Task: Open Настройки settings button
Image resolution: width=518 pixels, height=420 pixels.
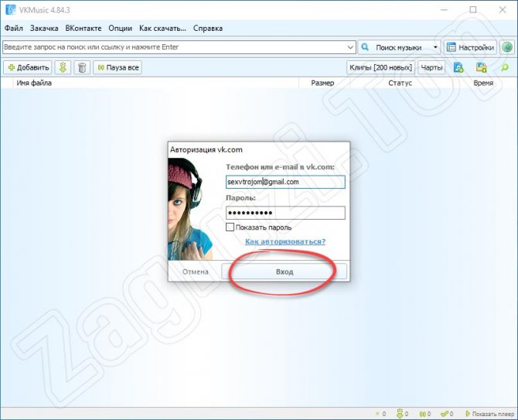Action: (x=469, y=47)
